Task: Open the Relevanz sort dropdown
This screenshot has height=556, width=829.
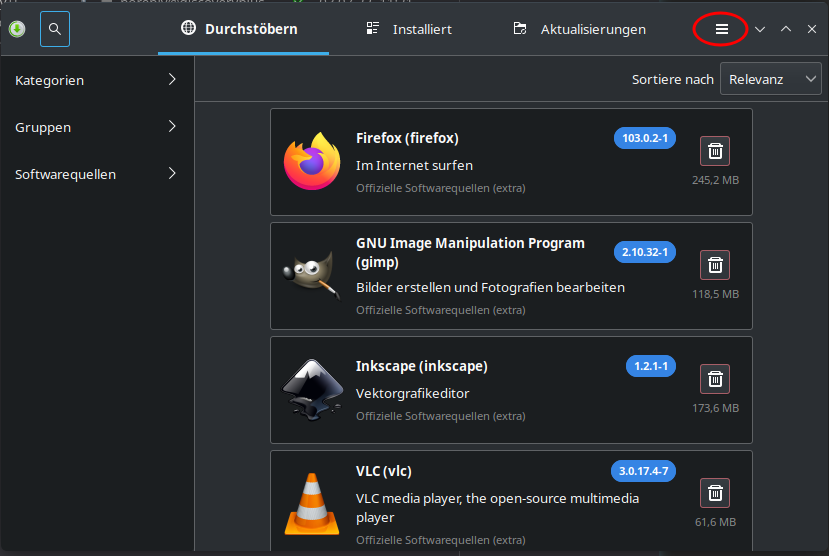Action: (x=770, y=80)
